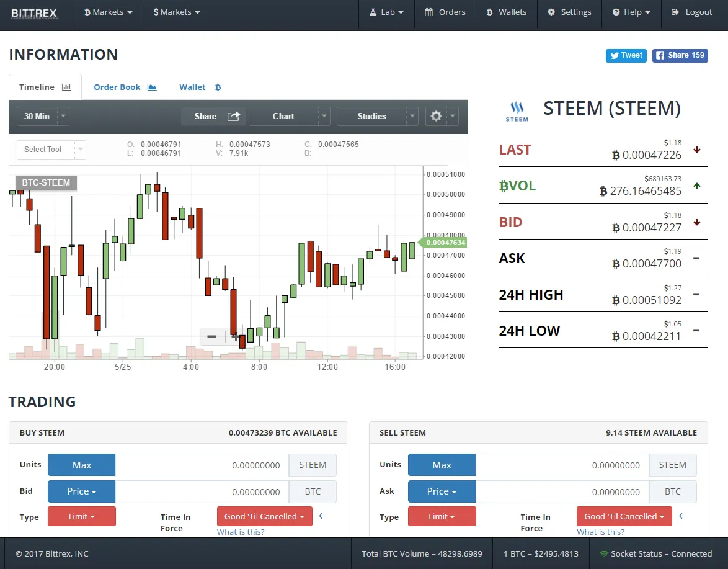The image size is (728, 569).
Task: Open Sell Good 'Til Cancelled dropdown
Action: coord(624,516)
